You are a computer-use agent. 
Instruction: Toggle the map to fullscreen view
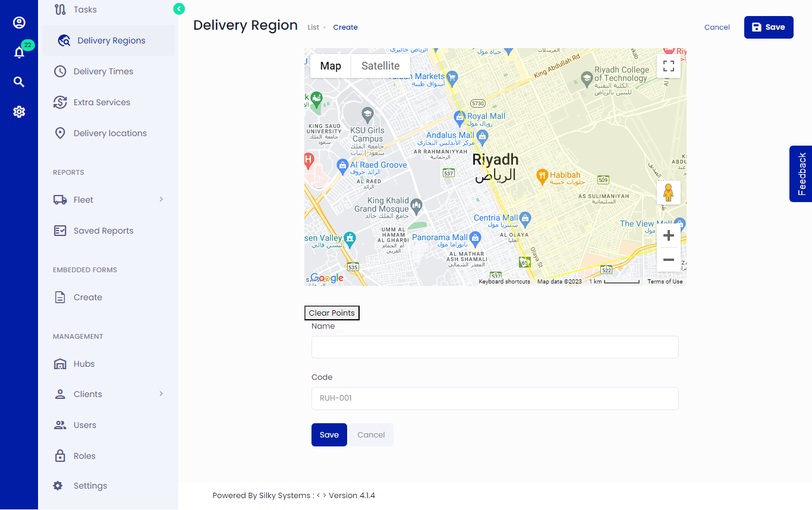tap(668, 66)
